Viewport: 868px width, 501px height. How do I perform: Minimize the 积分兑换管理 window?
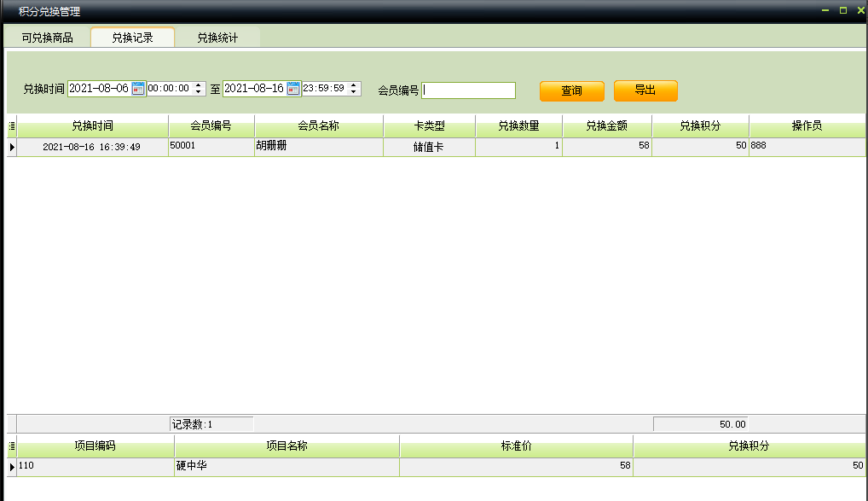[x=825, y=10]
